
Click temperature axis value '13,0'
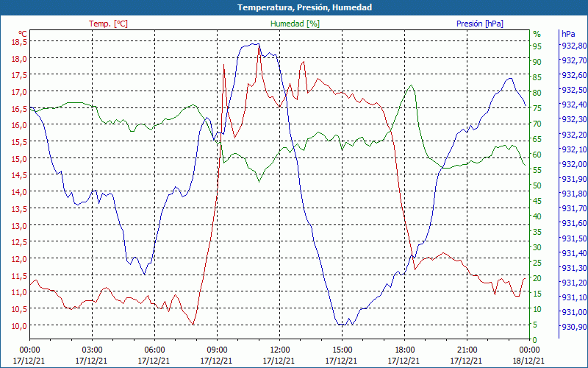click(19, 225)
